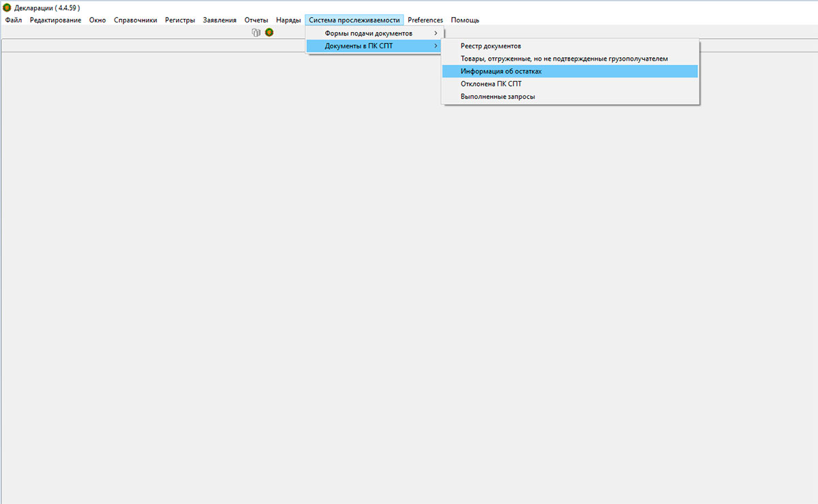
Task: Open the Окно menu
Action: (97, 20)
